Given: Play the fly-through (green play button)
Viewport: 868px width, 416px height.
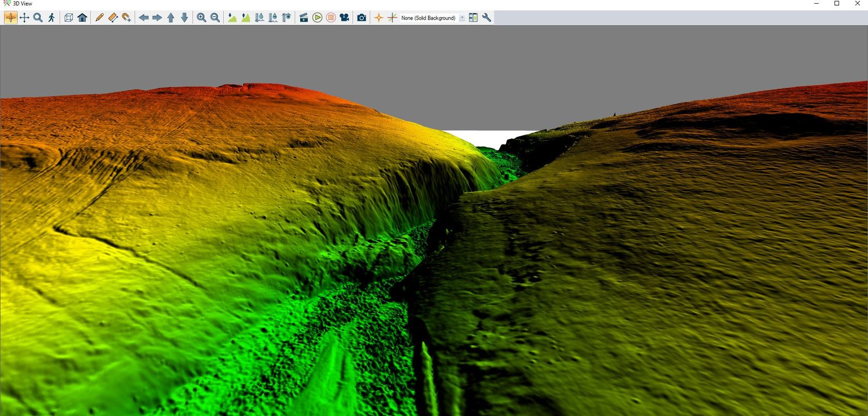Looking at the screenshot, I should [x=317, y=18].
